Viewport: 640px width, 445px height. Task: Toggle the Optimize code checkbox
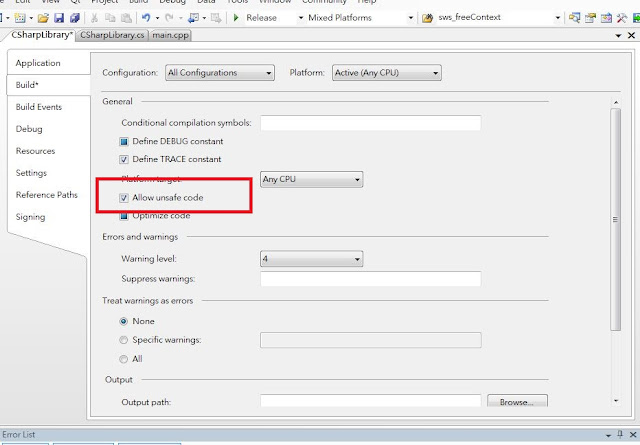tap(124, 216)
